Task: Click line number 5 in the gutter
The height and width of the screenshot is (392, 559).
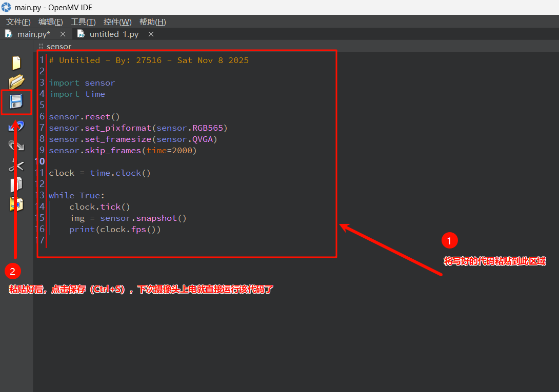Action: [x=42, y=105]
